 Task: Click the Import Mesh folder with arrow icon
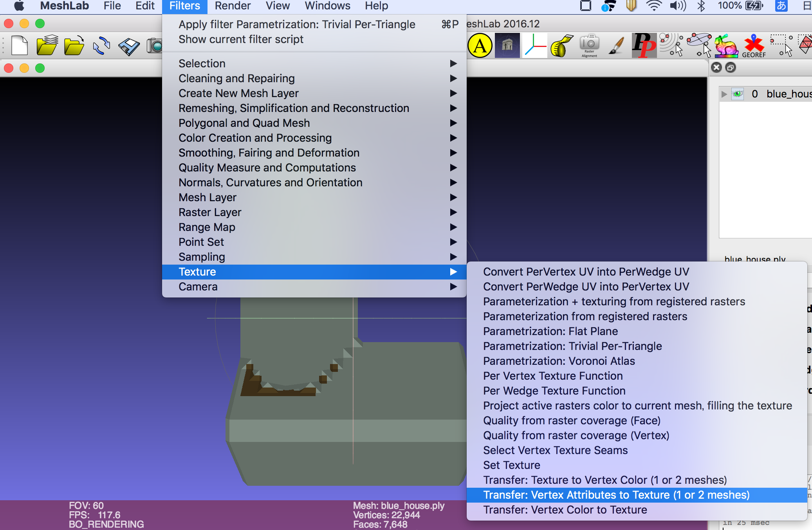74,46
